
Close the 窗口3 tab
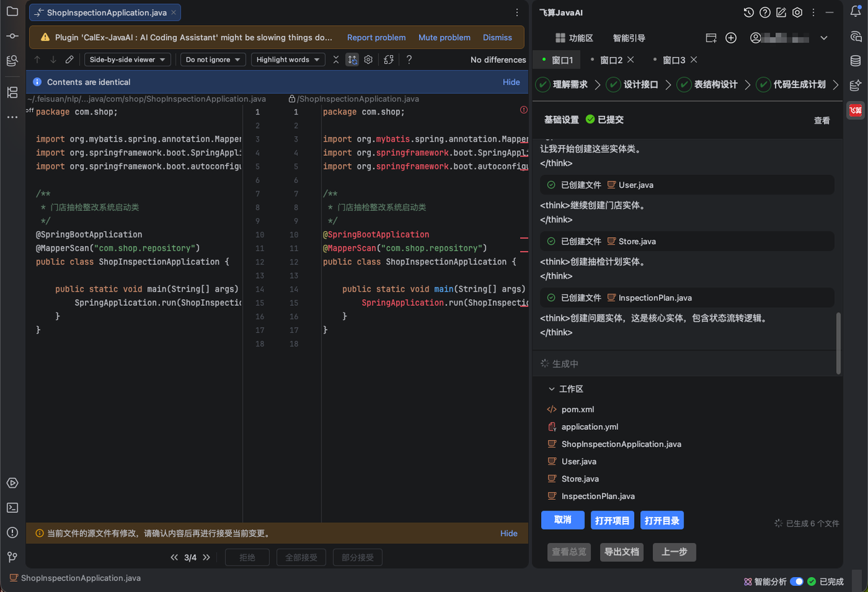pos(693,60)
